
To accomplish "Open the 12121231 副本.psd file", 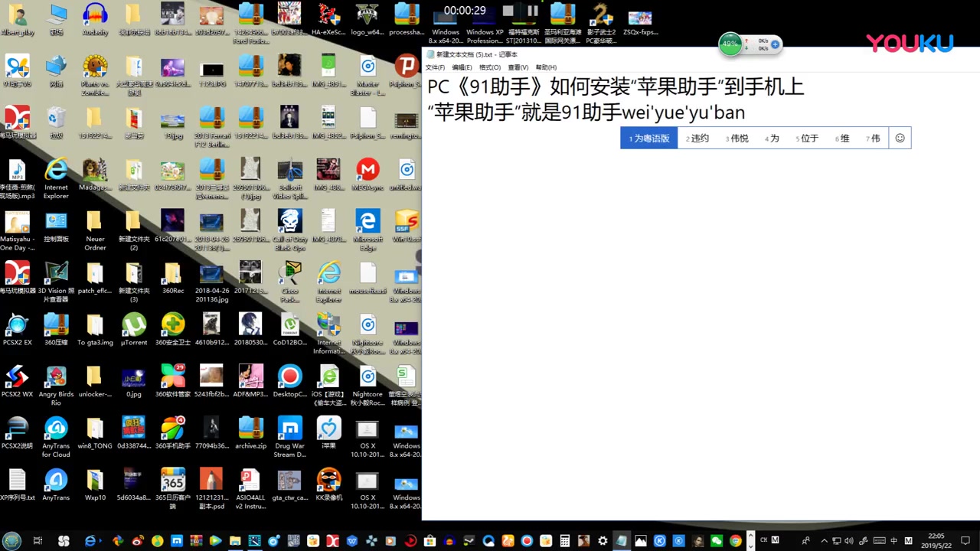I will (211, 489).
